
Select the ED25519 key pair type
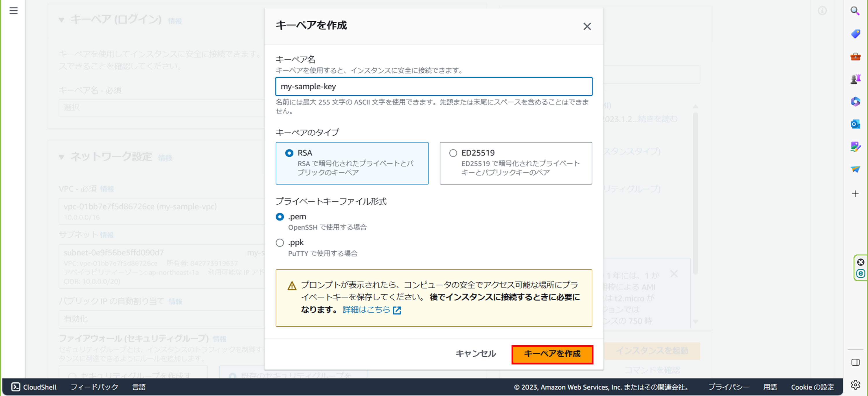(453, 153)
